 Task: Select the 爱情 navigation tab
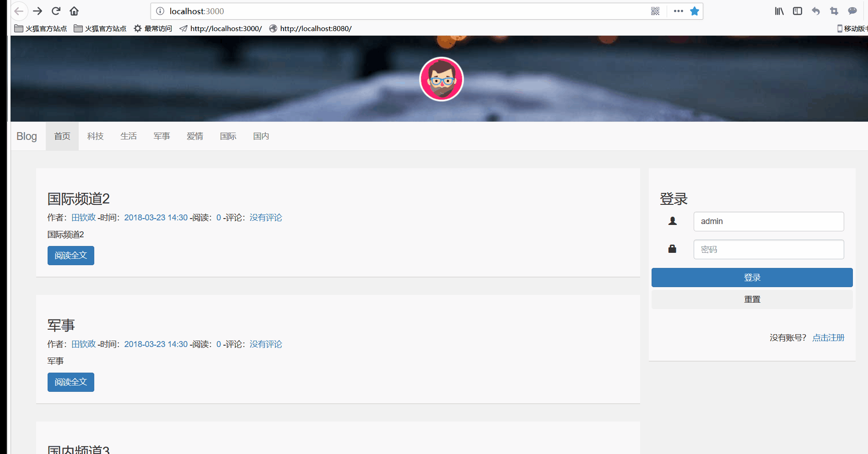coord(195,136)
